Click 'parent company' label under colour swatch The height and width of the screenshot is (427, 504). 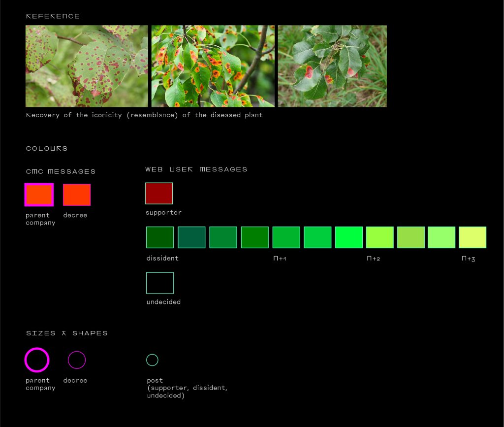40,219
